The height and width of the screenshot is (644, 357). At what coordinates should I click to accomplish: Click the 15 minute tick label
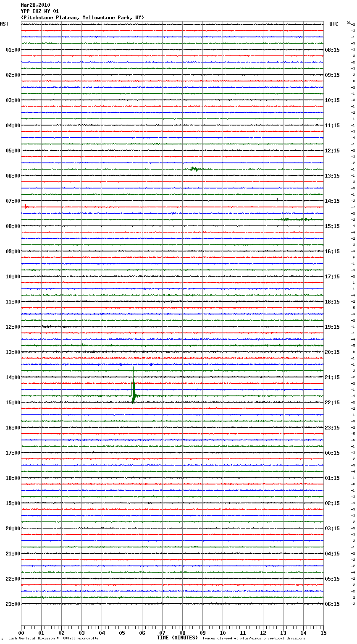tap(323, 633)
